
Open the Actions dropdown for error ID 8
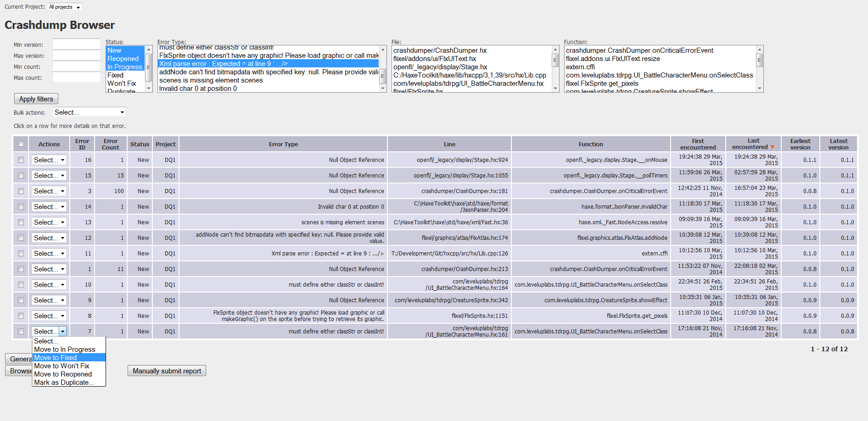point(49,316)
